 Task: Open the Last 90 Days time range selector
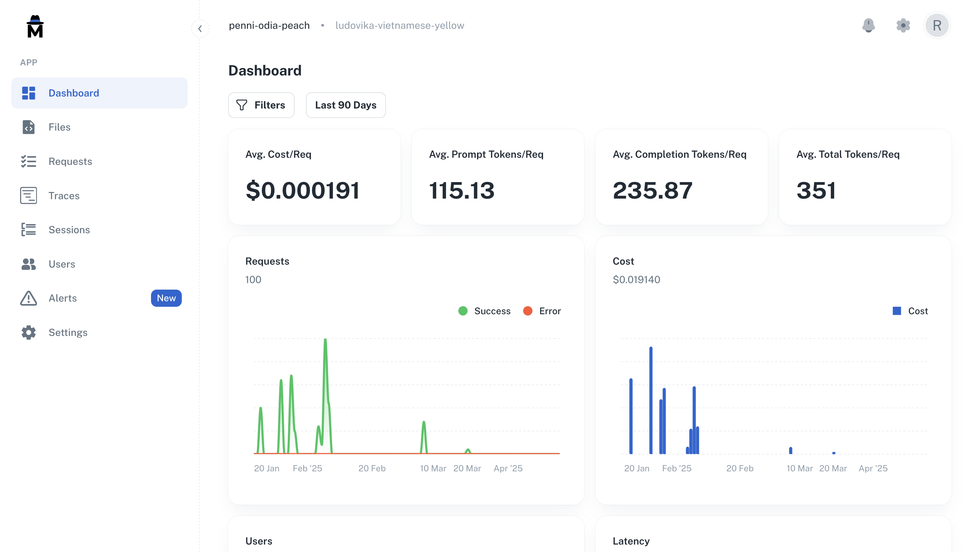point(345,105)
